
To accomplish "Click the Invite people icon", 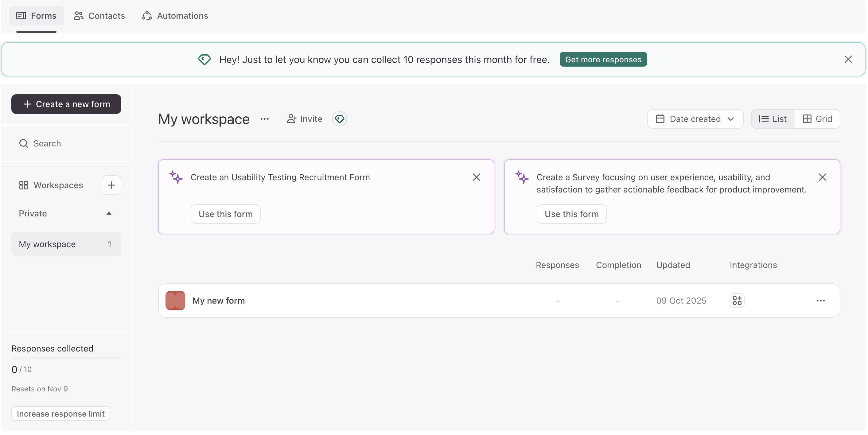I will click(x=291, y=119).
